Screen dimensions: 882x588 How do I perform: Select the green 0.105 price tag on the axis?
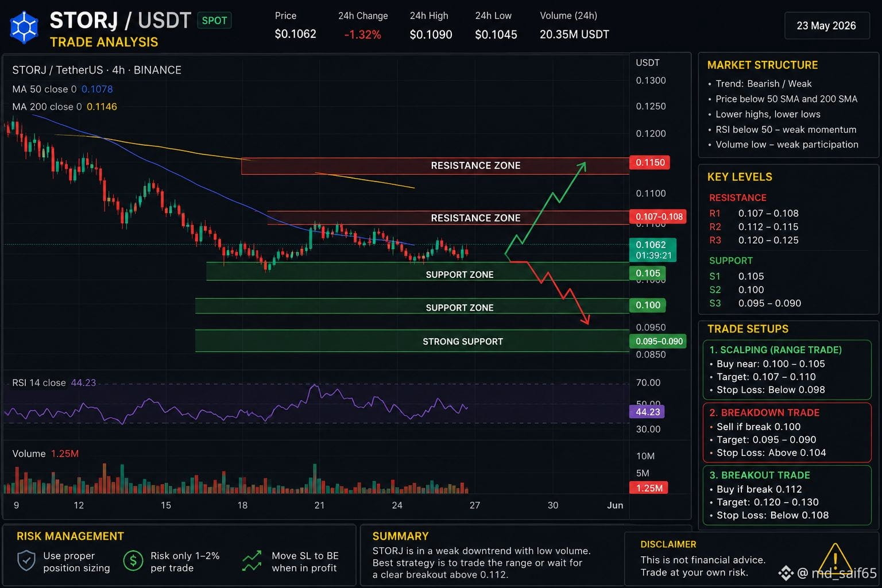pos(648,273)
